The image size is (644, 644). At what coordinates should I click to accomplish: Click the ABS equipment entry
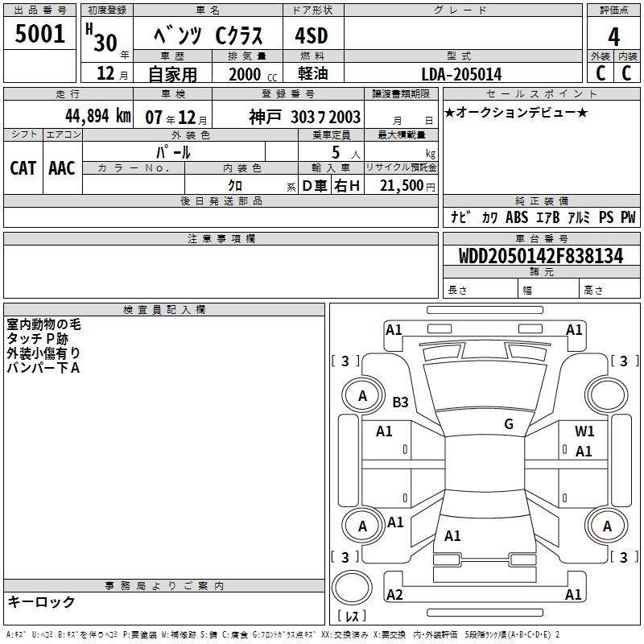(x=517, y=217)
